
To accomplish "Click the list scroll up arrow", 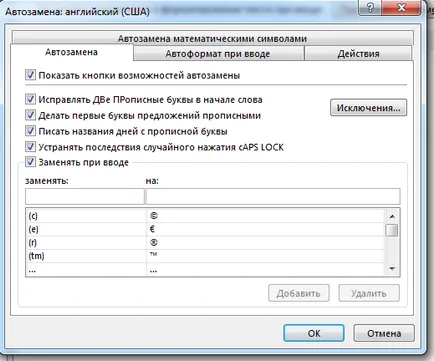I will (x=392, y=216).
